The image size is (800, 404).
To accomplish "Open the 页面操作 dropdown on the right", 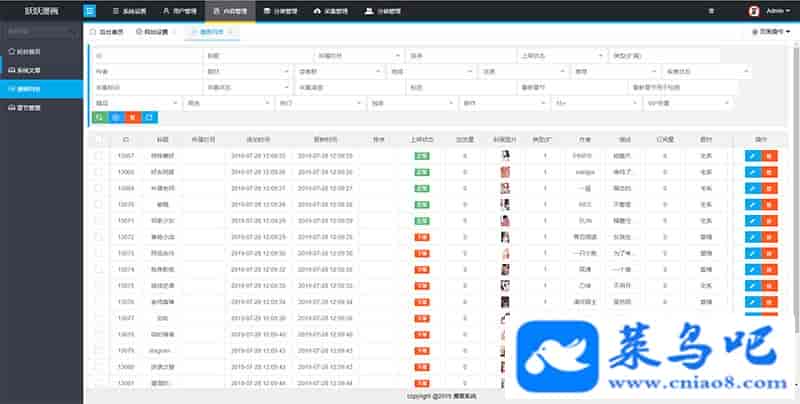I will pos(771,32).
